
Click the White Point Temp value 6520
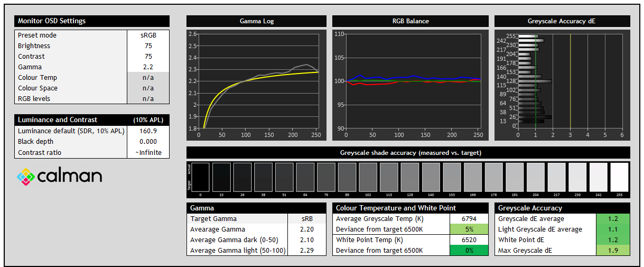[x=469, y=240]
